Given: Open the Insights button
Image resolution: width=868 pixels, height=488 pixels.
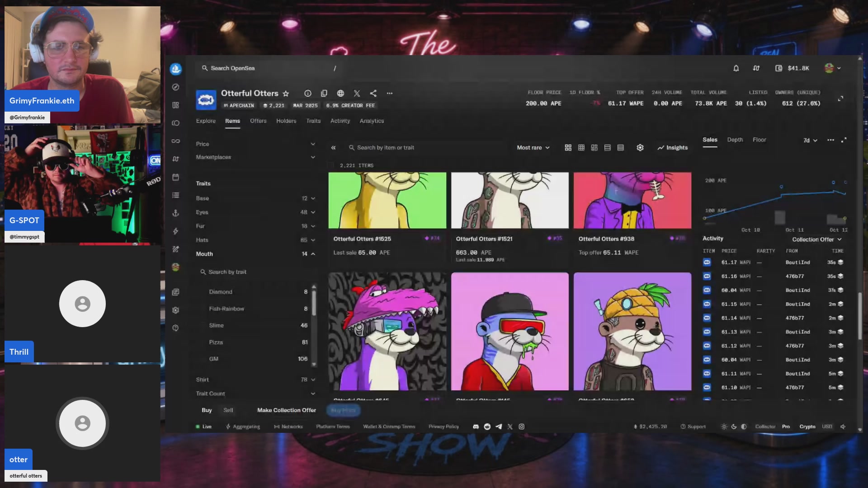Looking at the screenshot, I should click(673, 148).
